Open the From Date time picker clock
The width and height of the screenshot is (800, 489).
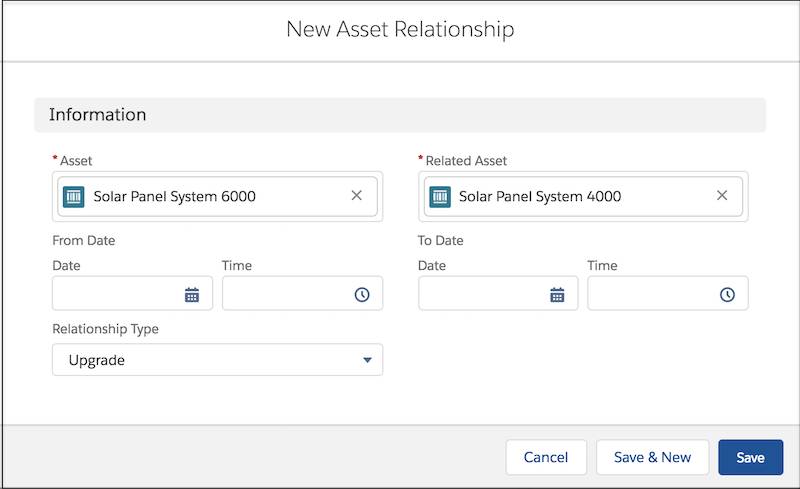[362, 295]
